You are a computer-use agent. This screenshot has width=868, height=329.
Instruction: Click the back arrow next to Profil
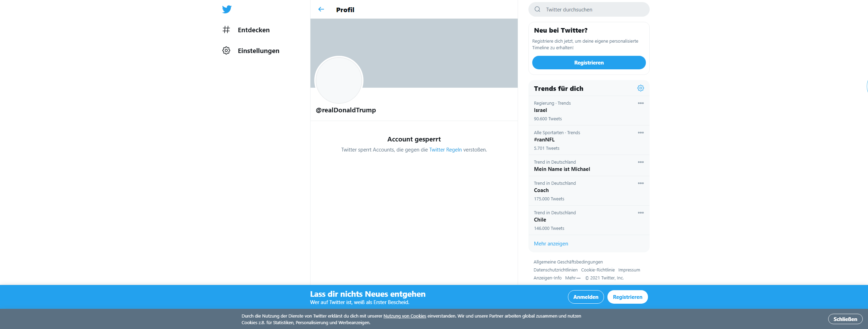(321, 9)
